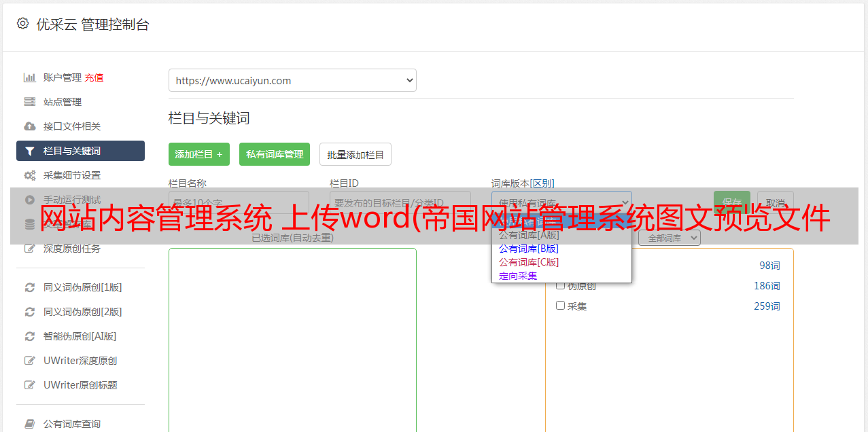Tick the 采集 checkbox
The width and height of the screenshot is (868, 432).
pos(561,306)
